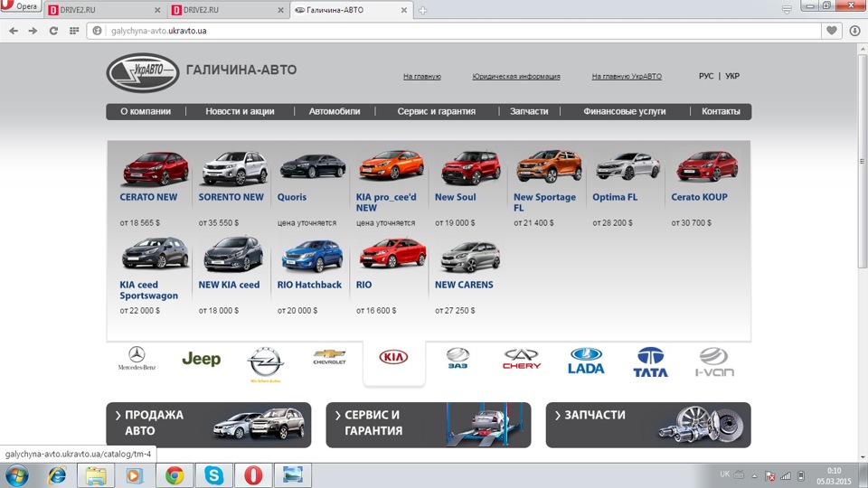Select the TATA brand logo
Screen dimensions: 868x488
click(650, 361)
